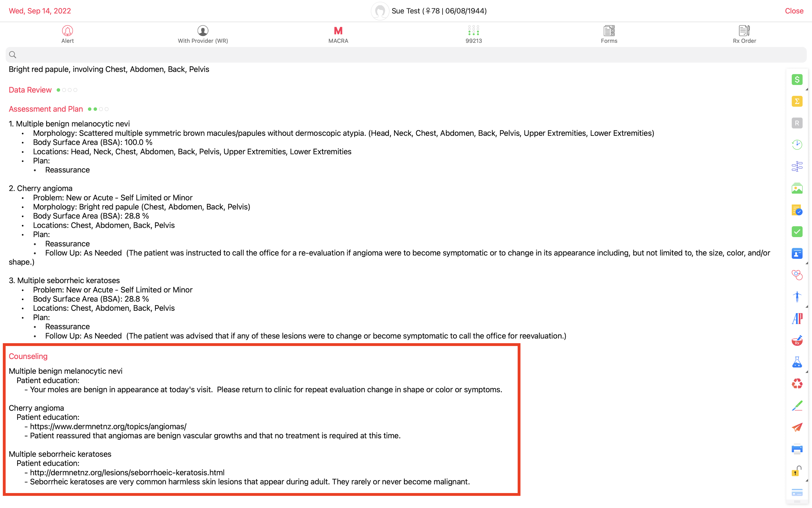Viewport: 812px width, 508px height.
Task: Click the search field
Action: [406, 55]
